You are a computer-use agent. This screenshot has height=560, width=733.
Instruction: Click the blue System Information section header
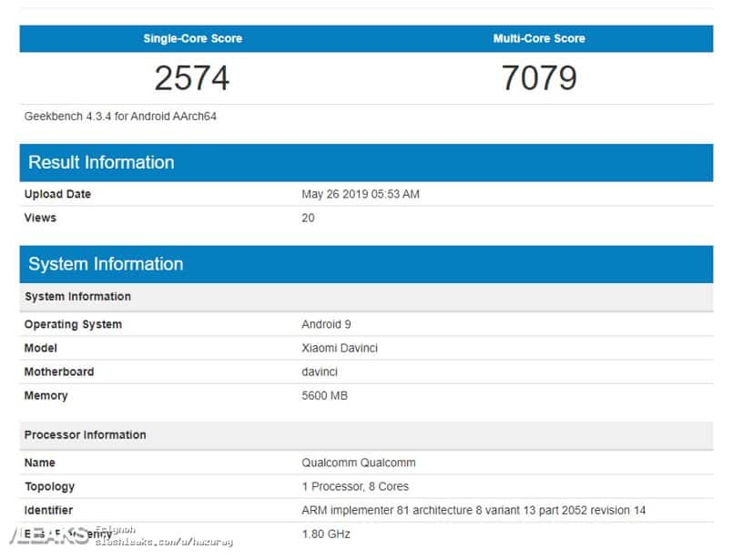(106, 264)
